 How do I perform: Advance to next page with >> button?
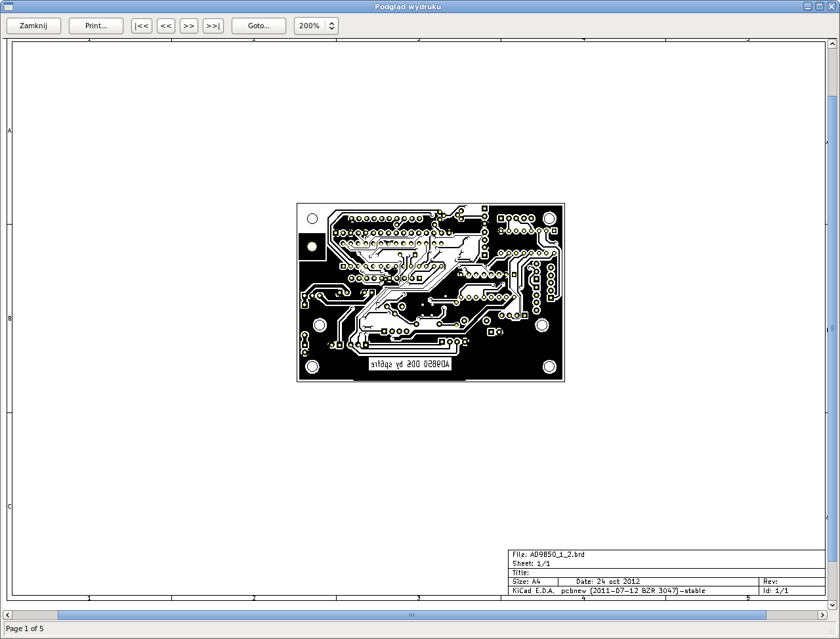point(189,26)
